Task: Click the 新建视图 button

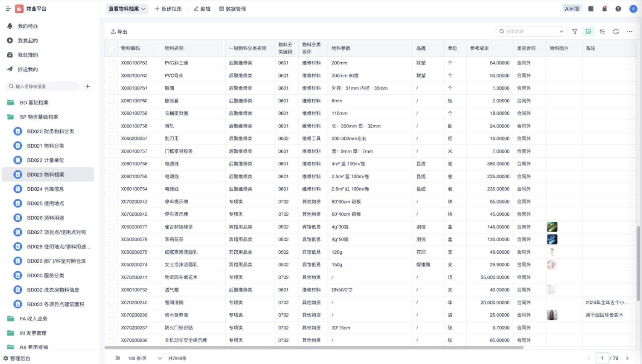Action: click(168, 8)
